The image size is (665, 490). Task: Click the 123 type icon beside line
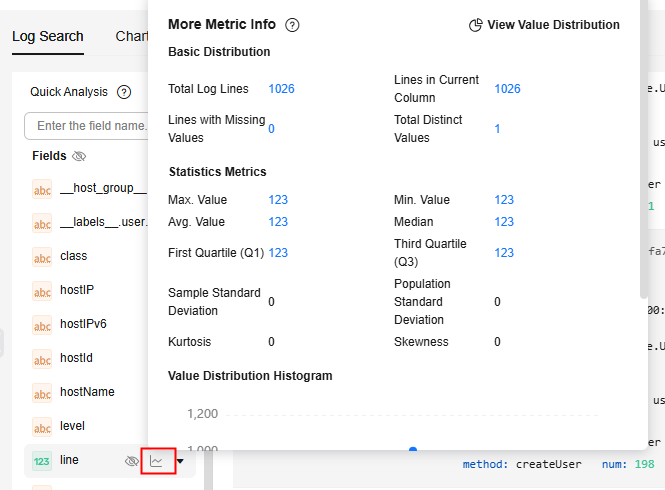[x=42, y=461]
